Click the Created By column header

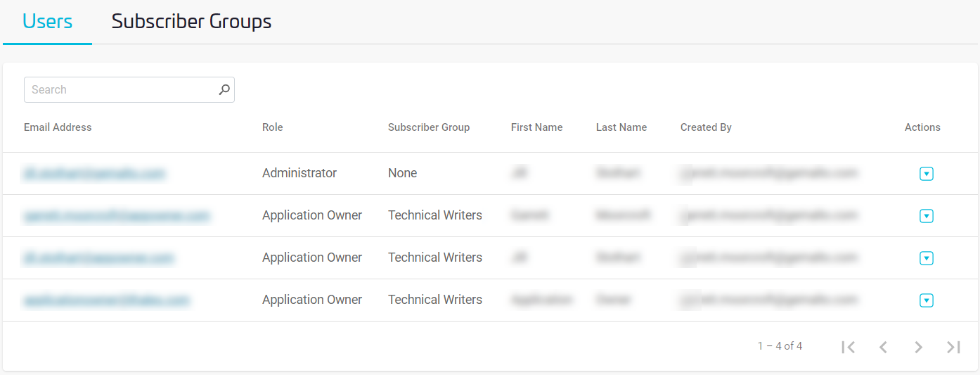[x=706, y=127]
